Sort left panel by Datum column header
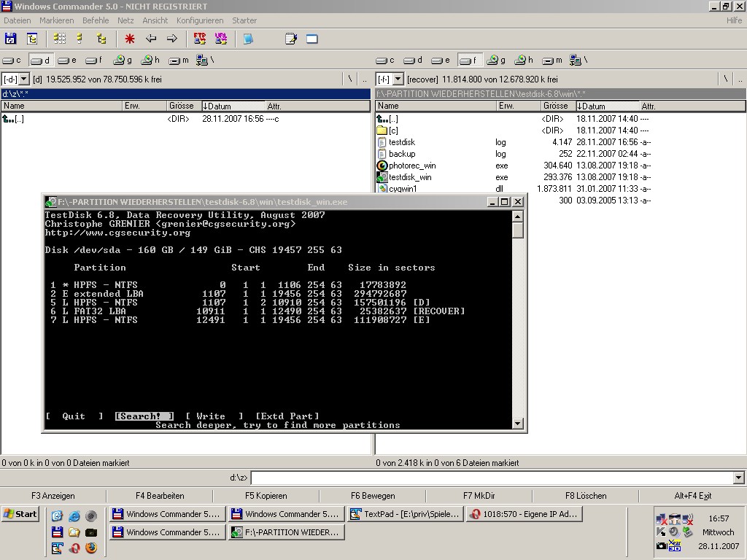Viewport: 747px width, 560px height. pyautogui.click(x=233, y=106)
